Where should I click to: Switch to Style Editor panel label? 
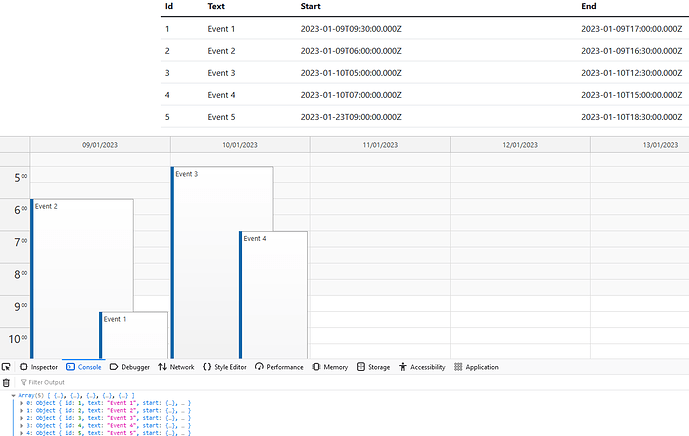(230, 367)
